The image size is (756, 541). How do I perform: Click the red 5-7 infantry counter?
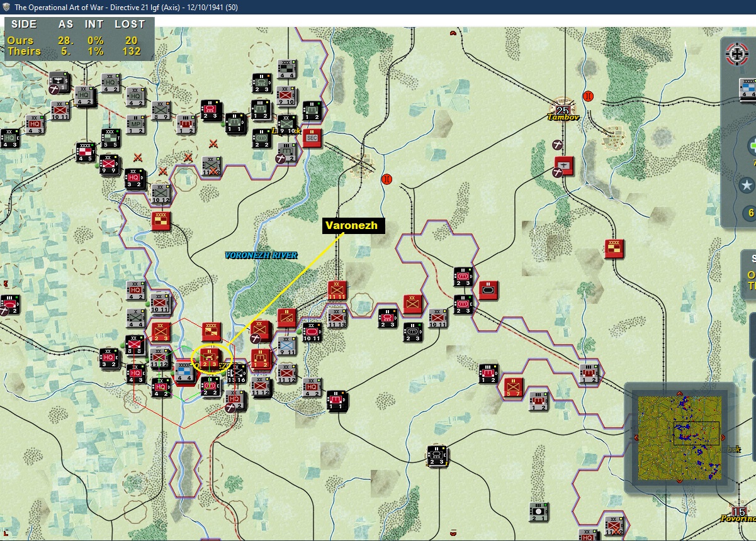[514, 387]
